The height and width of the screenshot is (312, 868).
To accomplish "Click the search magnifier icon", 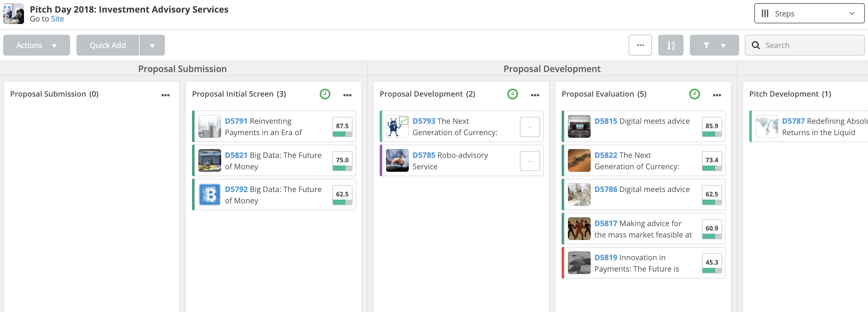I will tap(756, 45).
